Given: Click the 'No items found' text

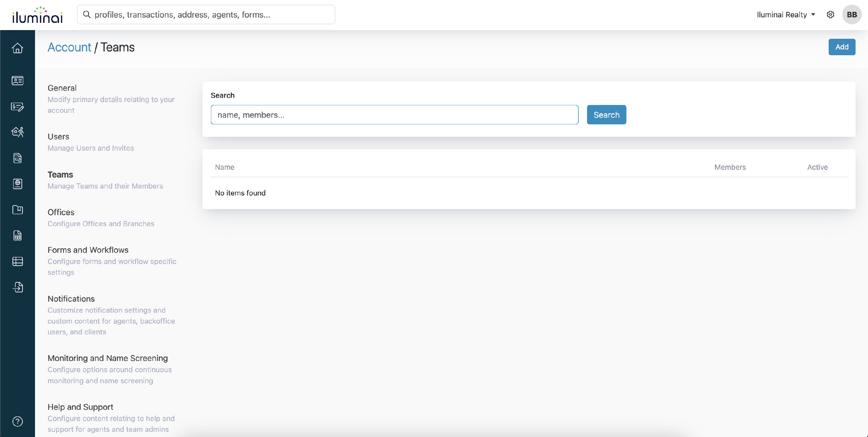Looking at the screenshot, I should [x=240, y=193].
